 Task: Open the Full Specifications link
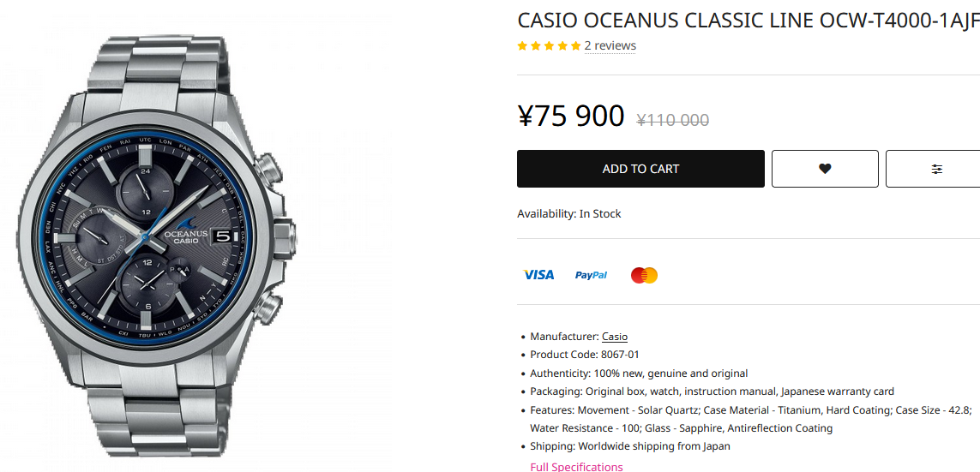pyautogui.click(x=576, y=466)
